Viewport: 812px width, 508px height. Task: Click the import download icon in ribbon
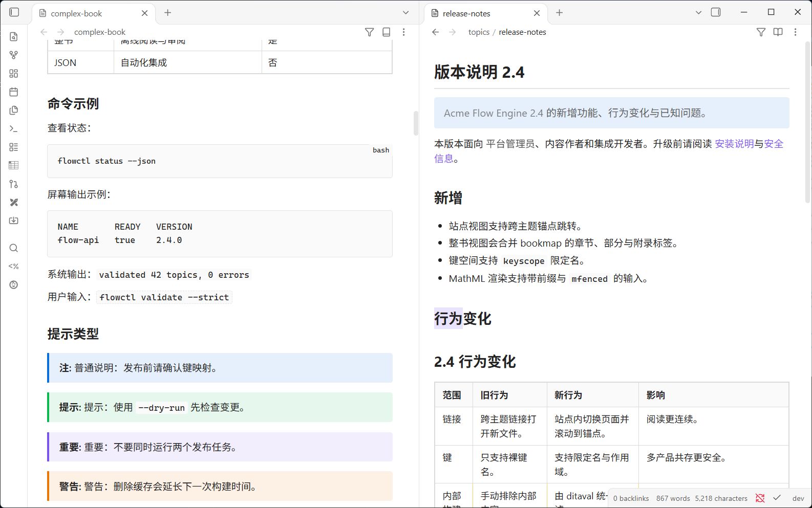14,220
